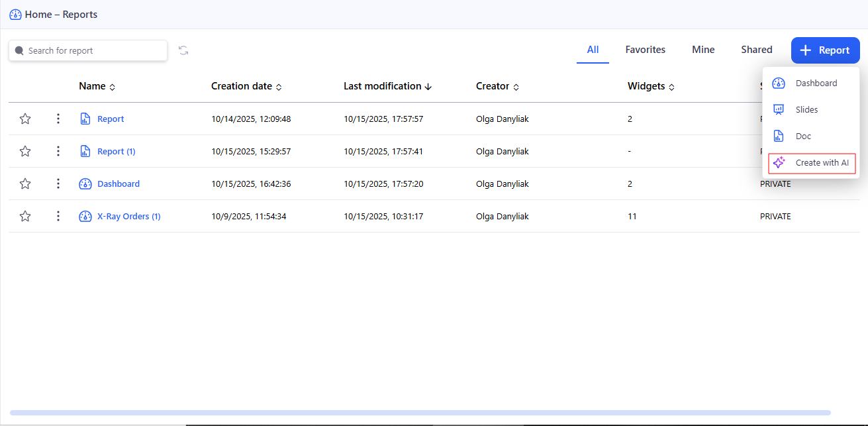This screenshot has height=426, width=868.
Task: Open three-dot menu for Report row
Action: pos(58,119)
